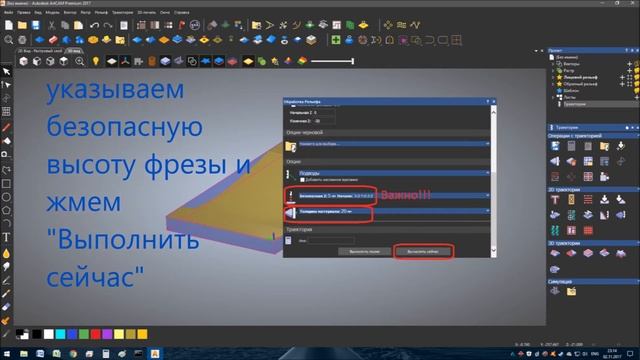Click the red T-shaped 2D toolpath icon
640x360 pixels.
tap(555, 200)
